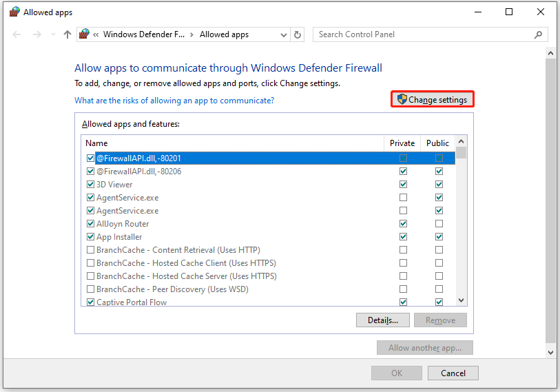
Task: Click the search magnifier icon
Action: click(x=538, y=34)
